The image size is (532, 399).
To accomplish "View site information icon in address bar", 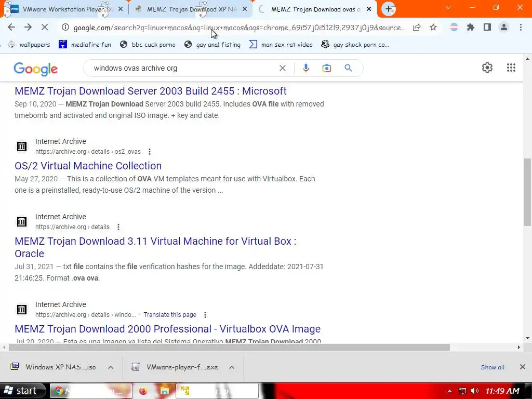I will click(x=65, y=27).
